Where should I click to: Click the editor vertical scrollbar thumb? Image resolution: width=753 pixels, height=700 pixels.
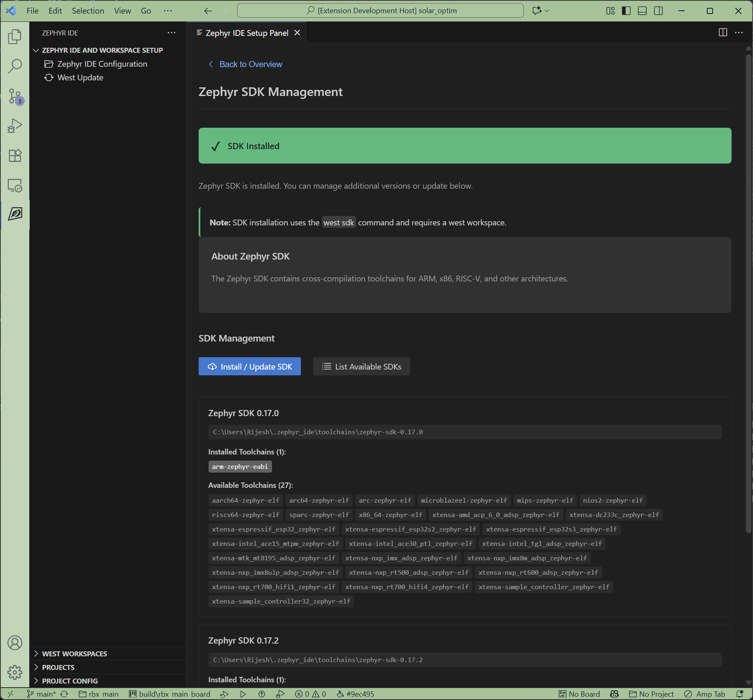click(x=748, y=293)
